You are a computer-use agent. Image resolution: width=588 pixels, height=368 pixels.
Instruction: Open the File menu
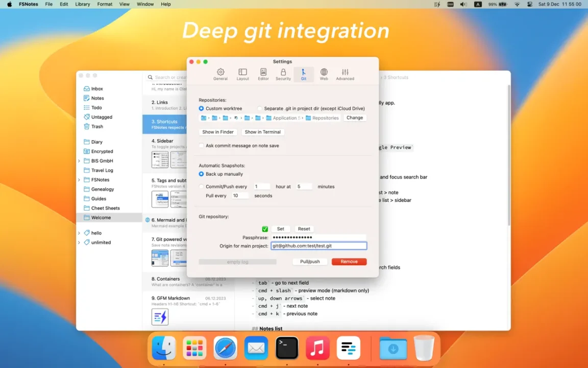(x=49, y=4)
